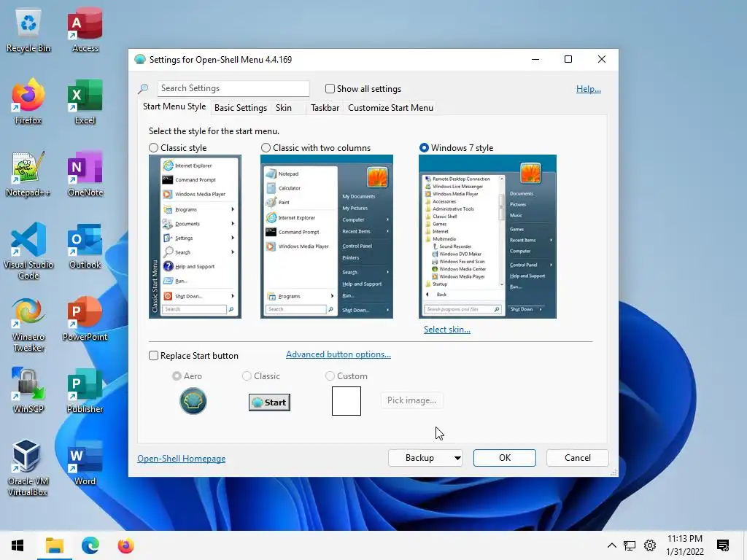Launch Excel from the desktop
Screen dimensions: 747x560
tap(85, 101)
